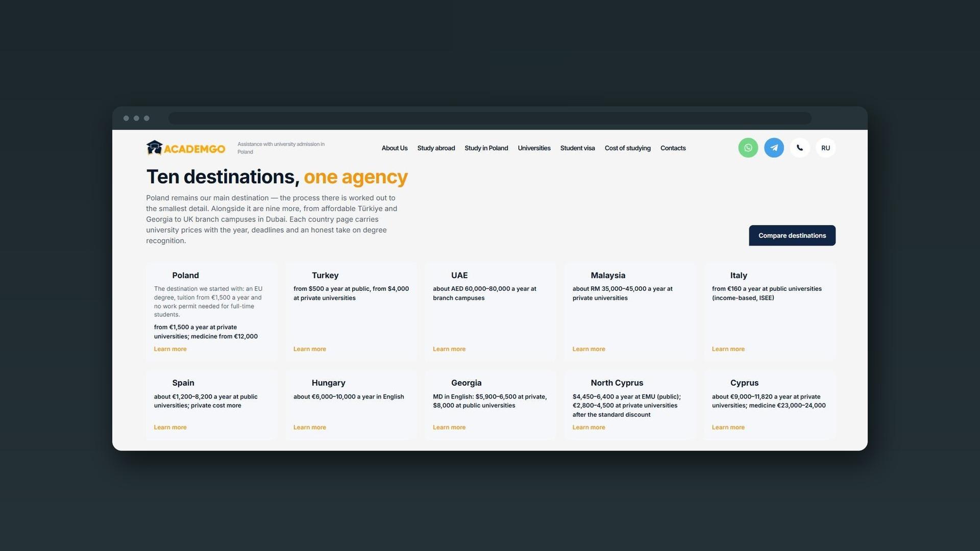
Task: Follow Learn more on North Cyprus card
Action: [589, 428]
